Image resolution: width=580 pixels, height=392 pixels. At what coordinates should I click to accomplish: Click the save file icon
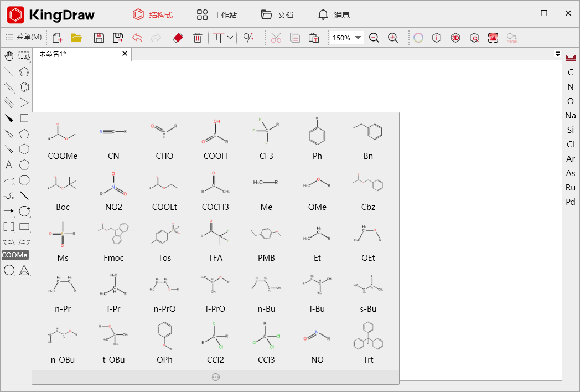click(99, 38)
